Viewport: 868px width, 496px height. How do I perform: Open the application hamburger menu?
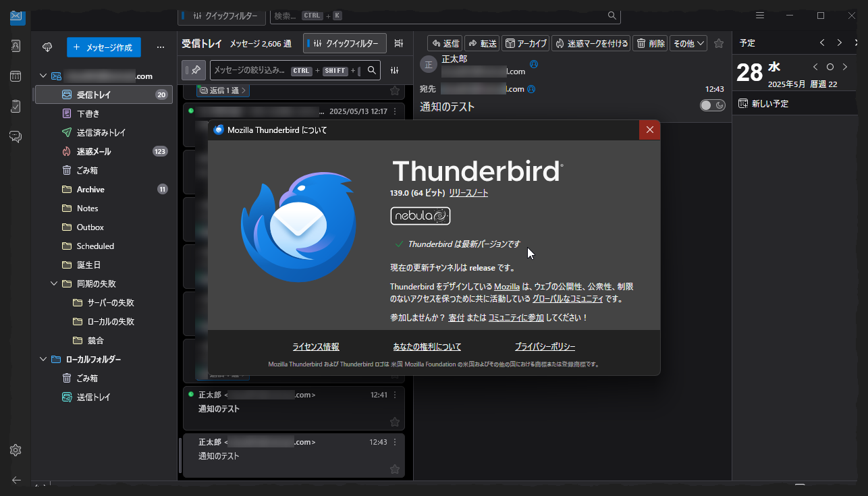(x=759, y=15)
